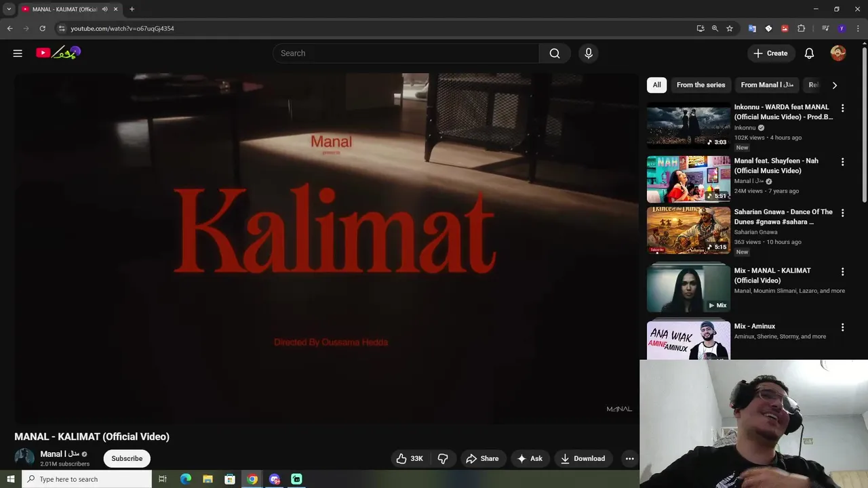Click the Kalimat video player
Screen dimensions: 868x488
click(x=327, y=248)
